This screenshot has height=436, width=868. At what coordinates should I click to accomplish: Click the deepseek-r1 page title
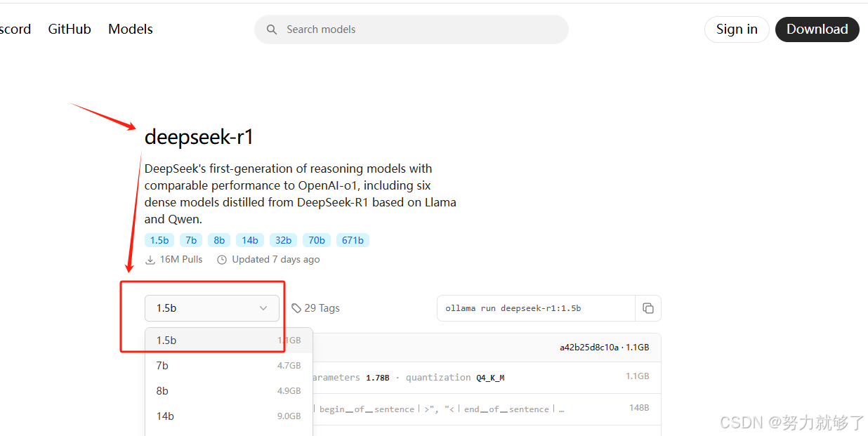point(199,137)
